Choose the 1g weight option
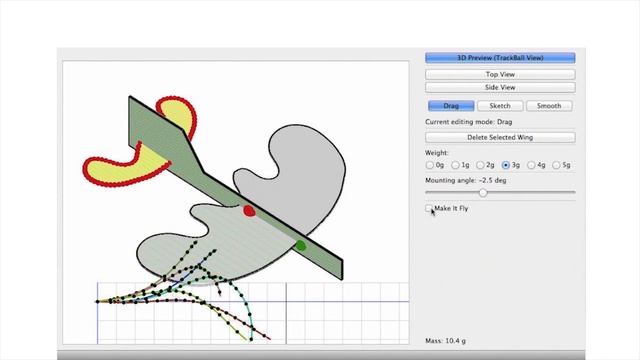640x360 pixels. click(456, 165)
